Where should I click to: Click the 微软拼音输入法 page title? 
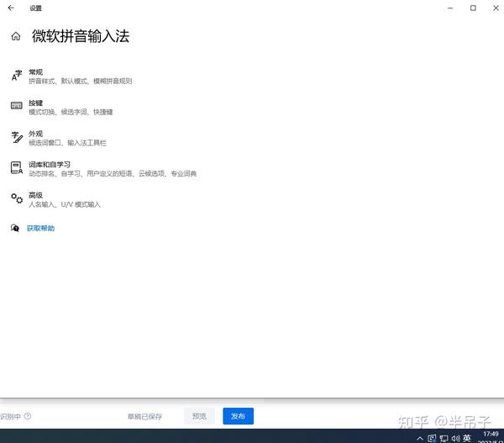(x=81, y=36)
